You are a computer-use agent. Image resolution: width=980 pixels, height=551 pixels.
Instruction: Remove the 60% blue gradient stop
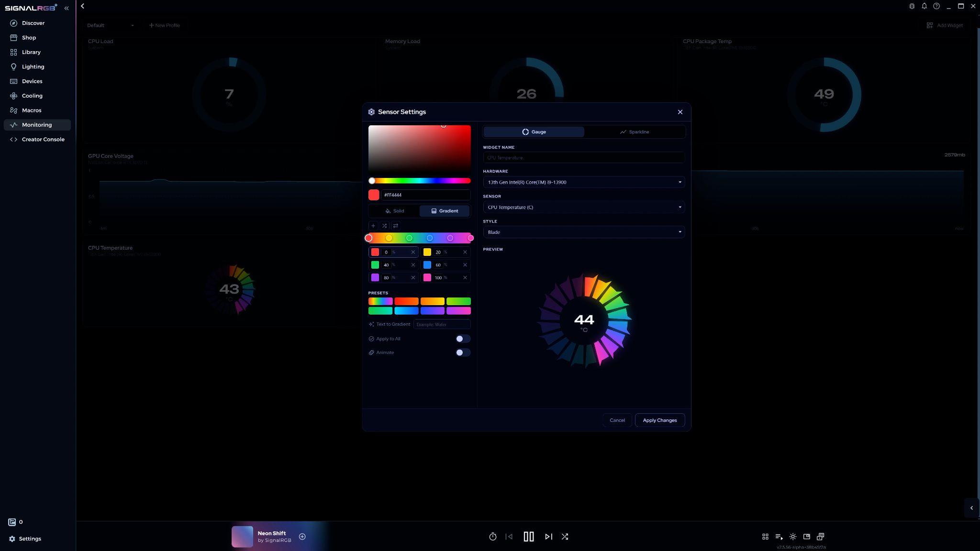[465, 265]
